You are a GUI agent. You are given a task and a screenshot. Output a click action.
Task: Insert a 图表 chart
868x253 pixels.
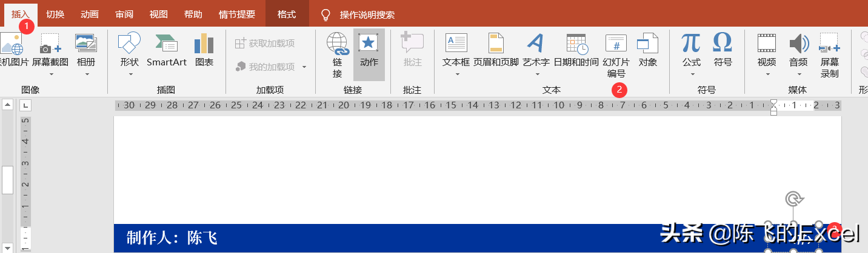(204, 50)
